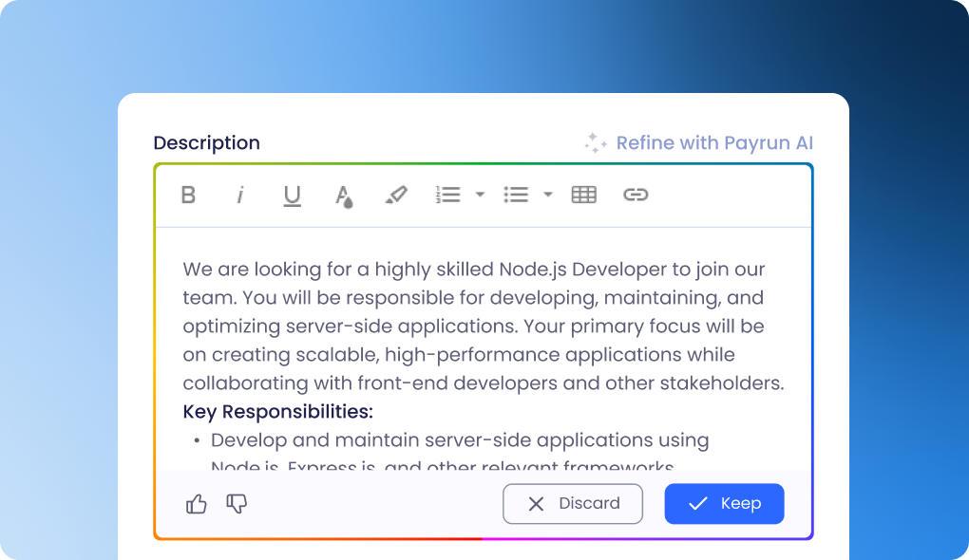This screenshot has height=560, width=969.
Task: Insert a table into the description
Action: (x=583, y=195)
